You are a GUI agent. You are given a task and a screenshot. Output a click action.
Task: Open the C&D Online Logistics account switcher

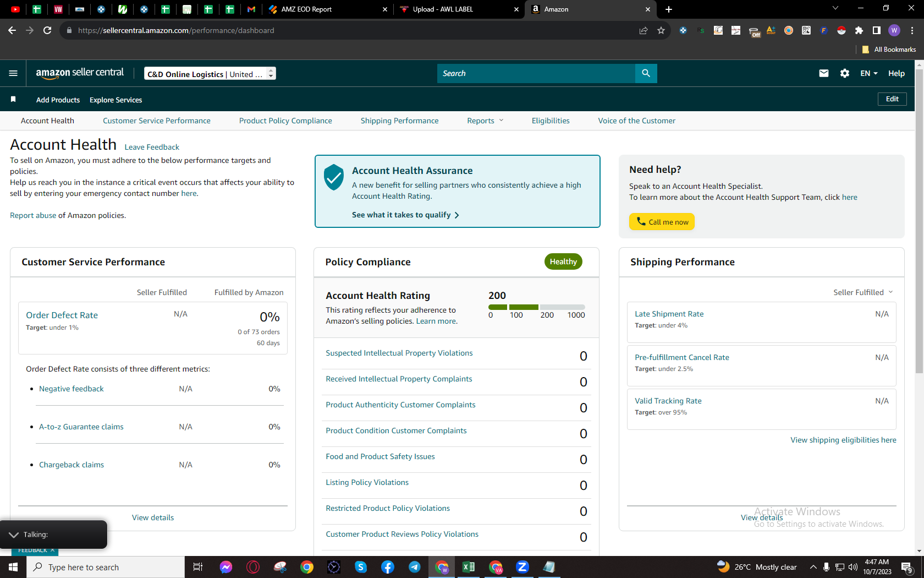click(x=210, y=74)
